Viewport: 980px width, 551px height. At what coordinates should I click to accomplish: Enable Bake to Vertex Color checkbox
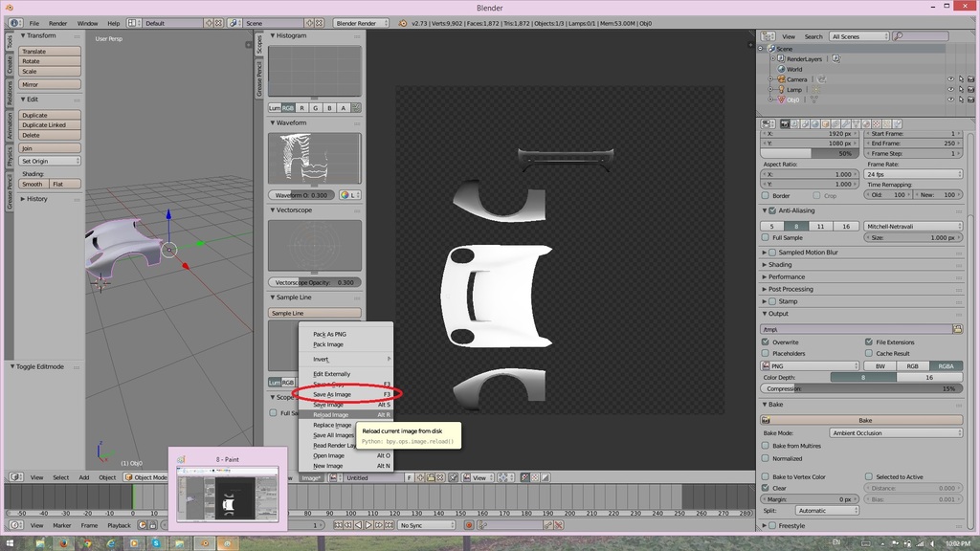pyautogui.click(x=766, y=476)
